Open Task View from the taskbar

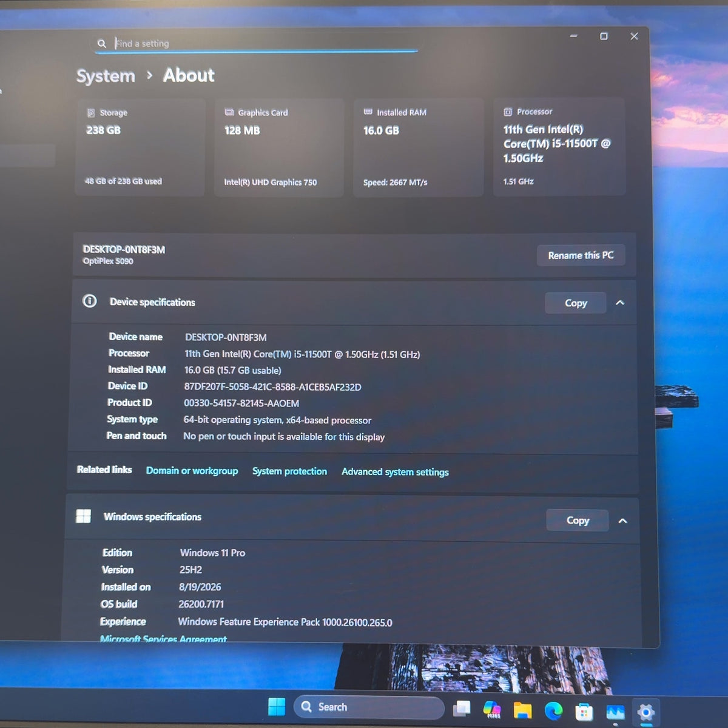[462, 708]
